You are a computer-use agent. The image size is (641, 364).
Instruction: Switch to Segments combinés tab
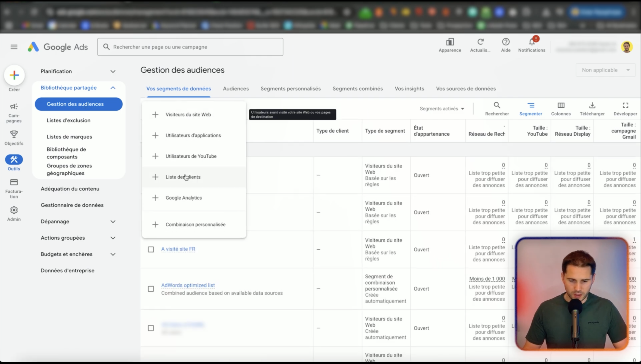click(x=358, y=89)
